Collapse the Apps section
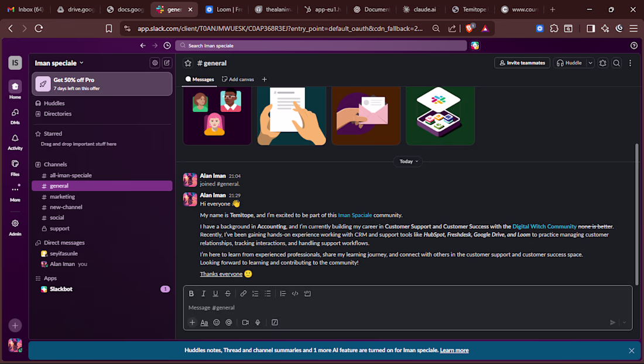The width and height of the screenshot is (644, 364). pos(50,278)
